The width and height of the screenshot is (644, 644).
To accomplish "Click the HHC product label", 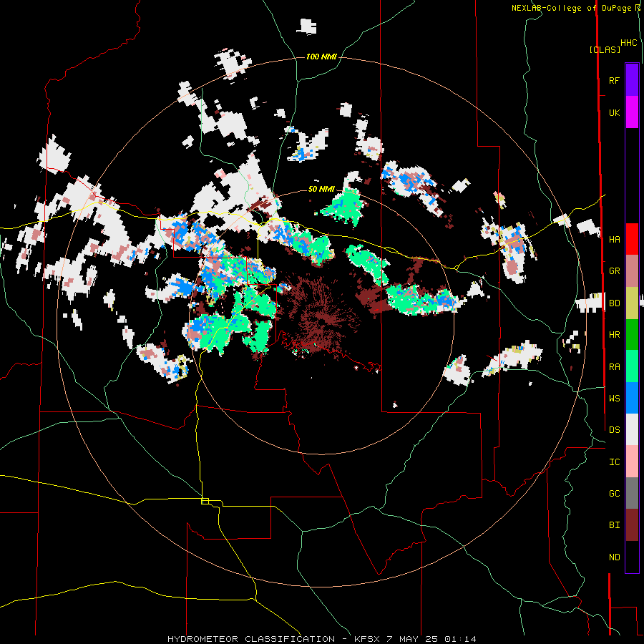I will [x=628, y=43].
